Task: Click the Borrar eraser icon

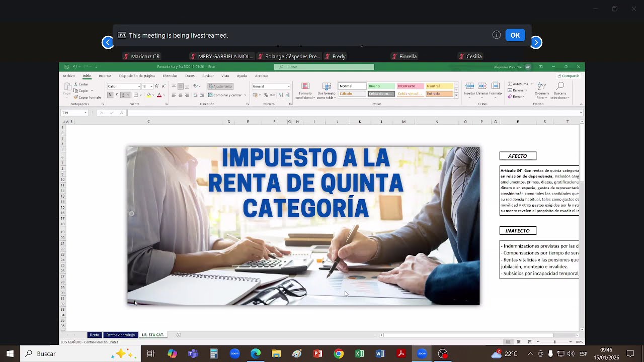Action: coord(510,97)
